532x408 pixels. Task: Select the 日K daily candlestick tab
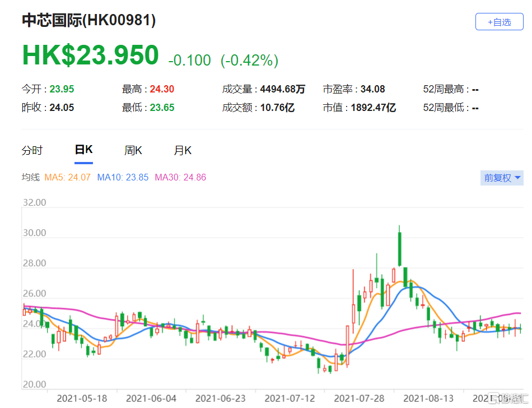coord(83,150)
